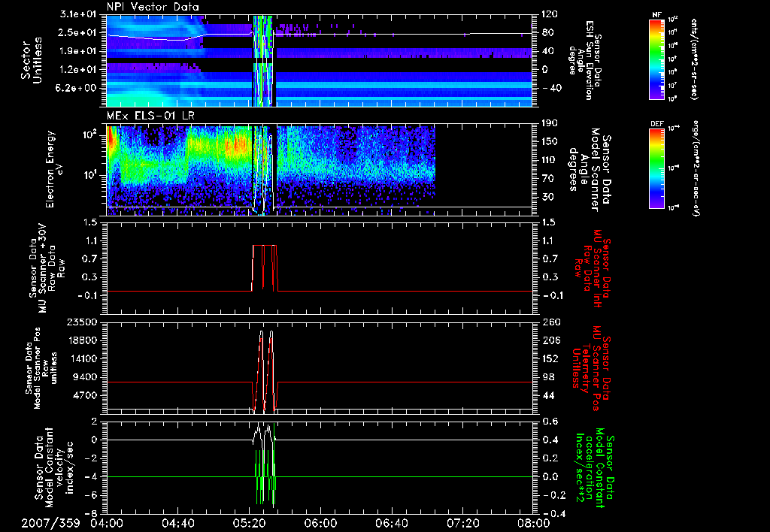This screenshot has height=532, width=770.
Task: Click the ESH Sun Elevation Angle label
Action: [x=584, y=60]
